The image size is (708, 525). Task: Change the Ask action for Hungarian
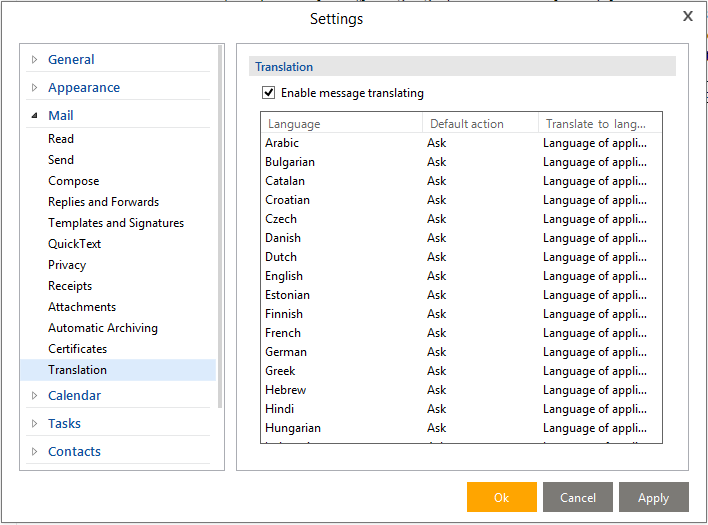437,427
